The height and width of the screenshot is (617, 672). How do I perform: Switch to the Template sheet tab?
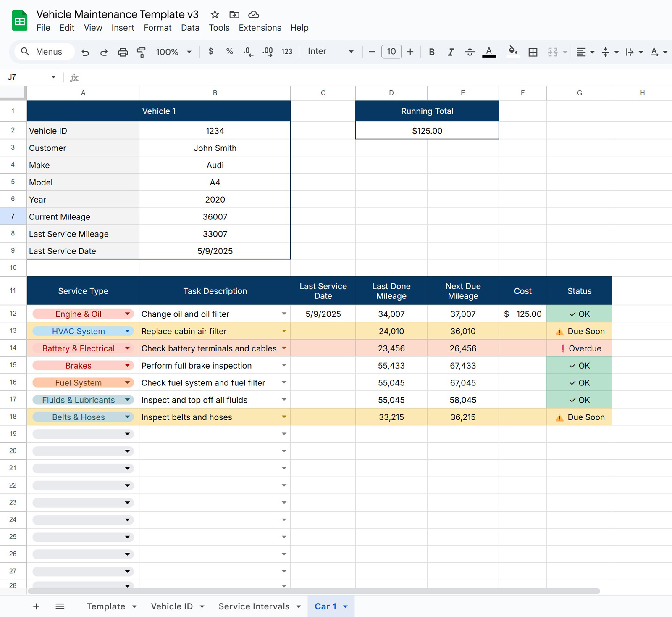coord(106,606)
